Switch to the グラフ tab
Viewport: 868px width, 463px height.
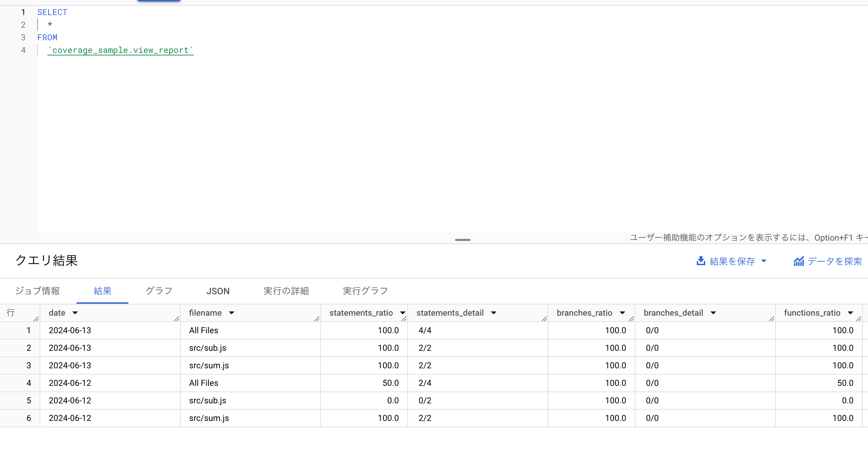click(159, 291)
